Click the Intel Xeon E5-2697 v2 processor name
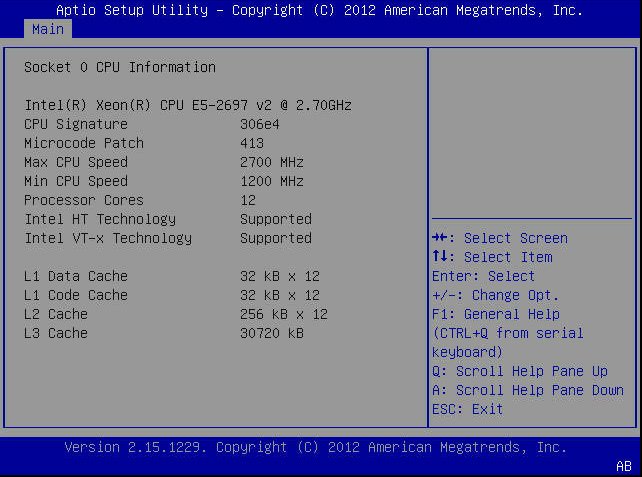Viewport: 642px width, 477px height. click(188, 105)
